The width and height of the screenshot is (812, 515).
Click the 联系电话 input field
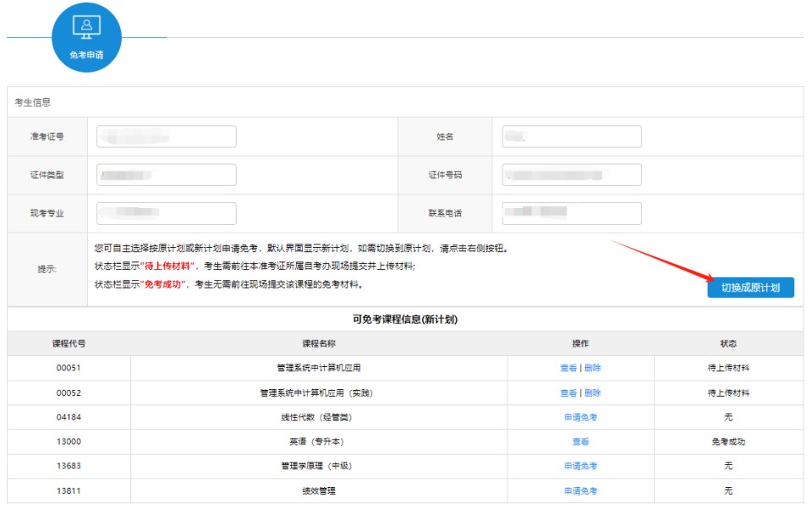point(572,213)
